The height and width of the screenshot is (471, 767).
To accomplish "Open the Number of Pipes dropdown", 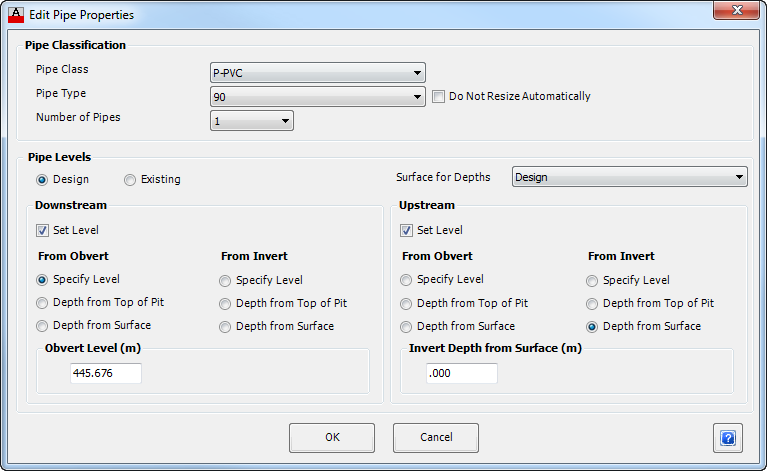I will (x=251, y=121).
